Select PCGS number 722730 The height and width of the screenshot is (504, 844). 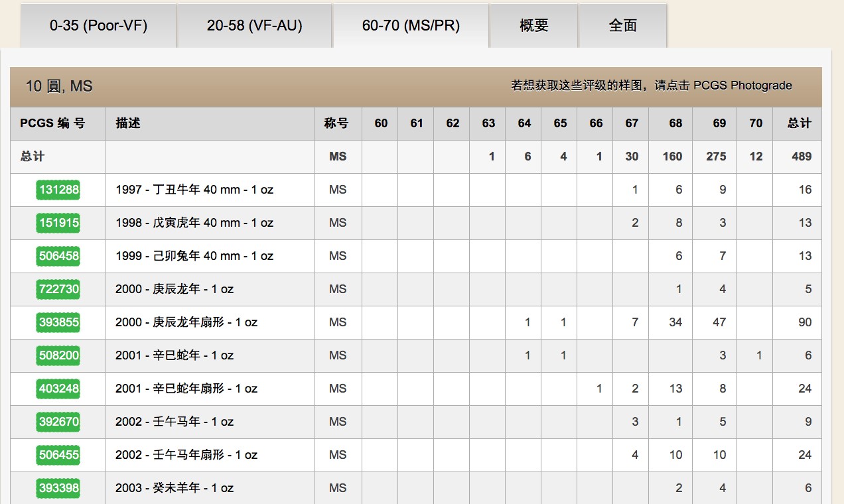(x=58, y=289)
